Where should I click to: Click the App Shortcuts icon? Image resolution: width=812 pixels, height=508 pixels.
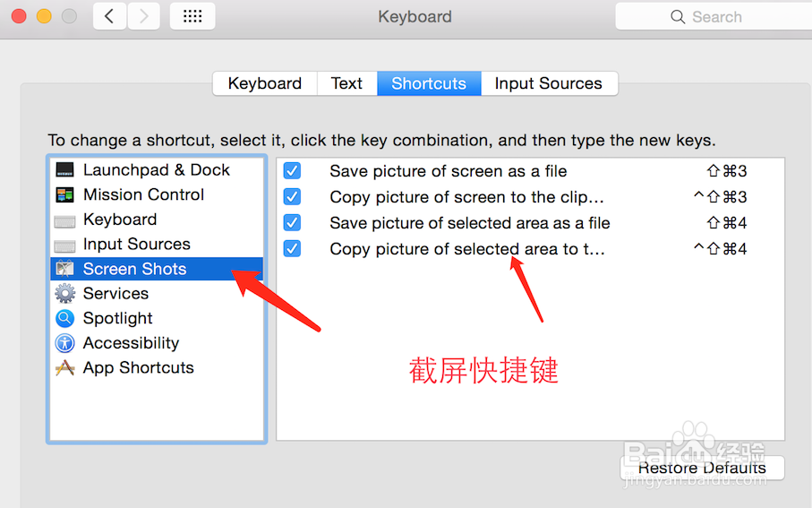point(64,368)
